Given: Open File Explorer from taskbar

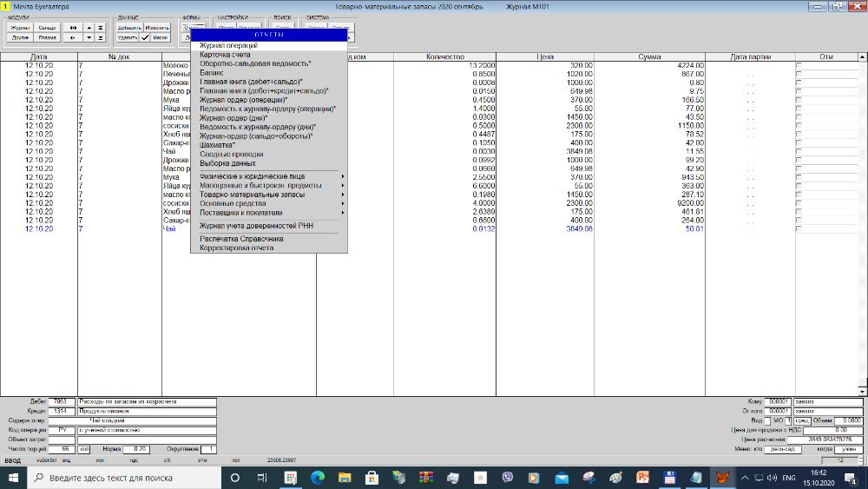Looking at the screenshot, I should pyautogui.click(x=345, y=478).
